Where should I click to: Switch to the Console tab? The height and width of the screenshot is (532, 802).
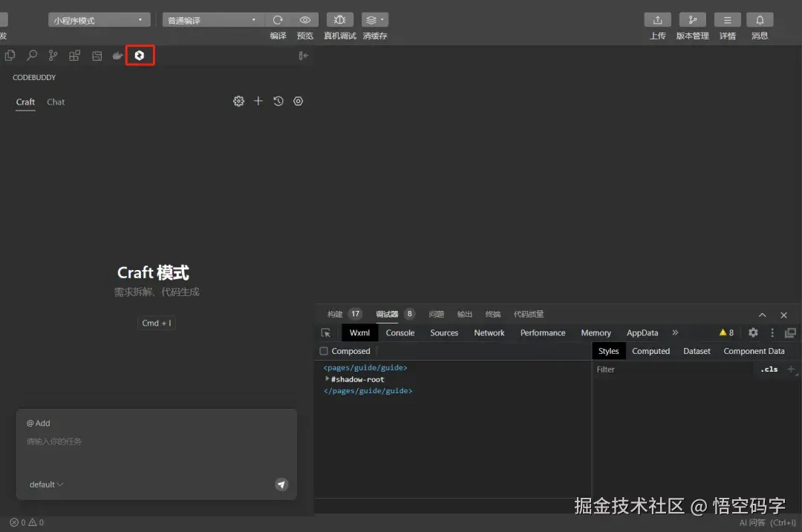click(x=400, y=332)
